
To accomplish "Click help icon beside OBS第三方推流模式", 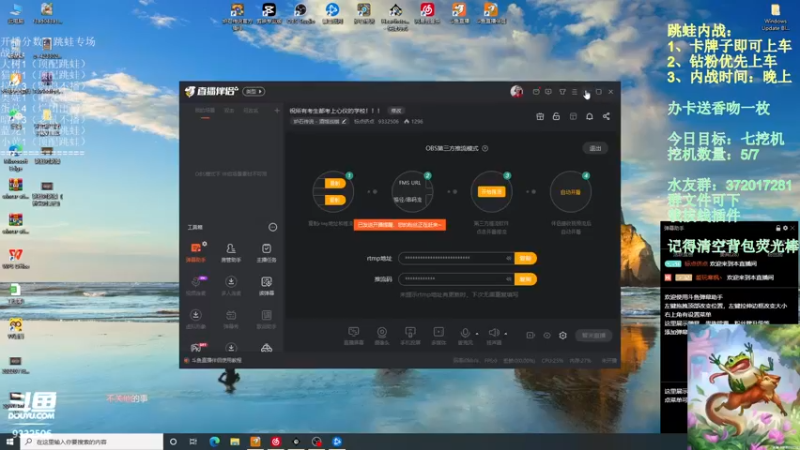I will click(x=485, y=148).
